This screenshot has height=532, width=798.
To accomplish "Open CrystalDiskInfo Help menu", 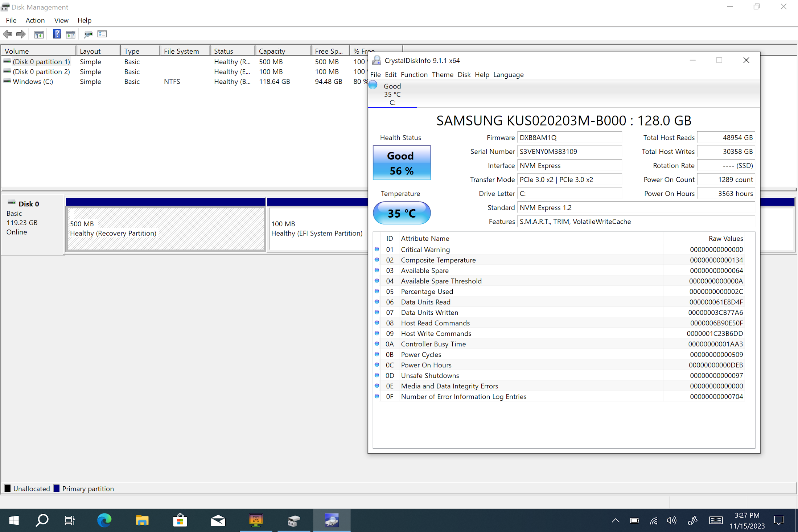I will [482, 74].
